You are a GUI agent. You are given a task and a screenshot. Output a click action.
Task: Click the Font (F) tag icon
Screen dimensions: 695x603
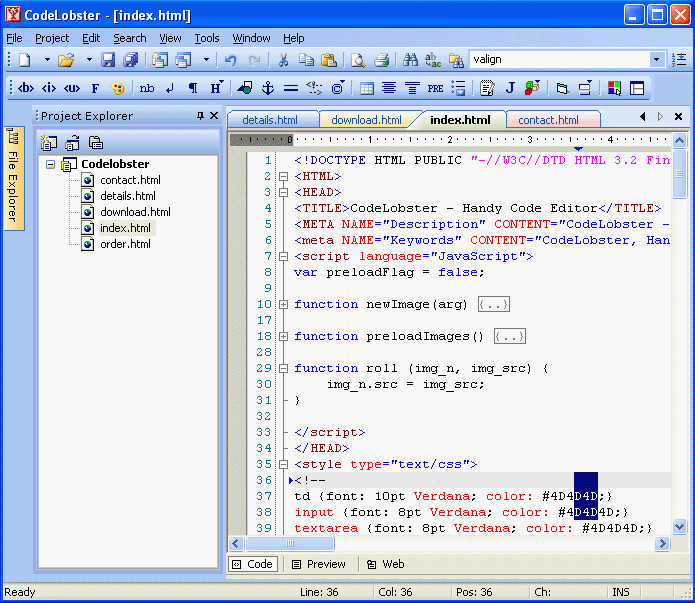pos(95,88)
